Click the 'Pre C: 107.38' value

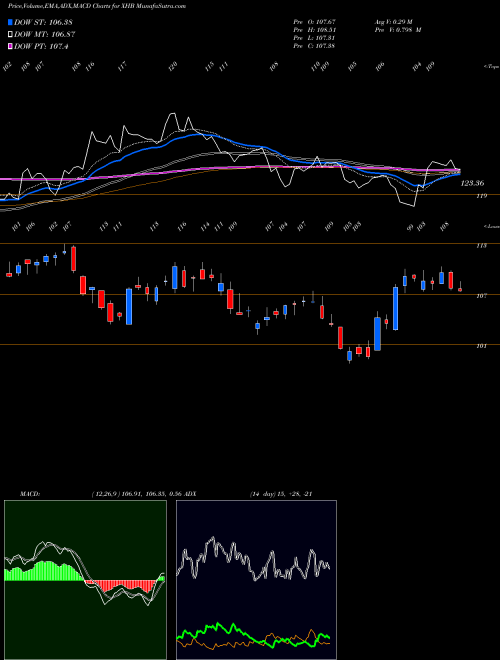(314, 46)
